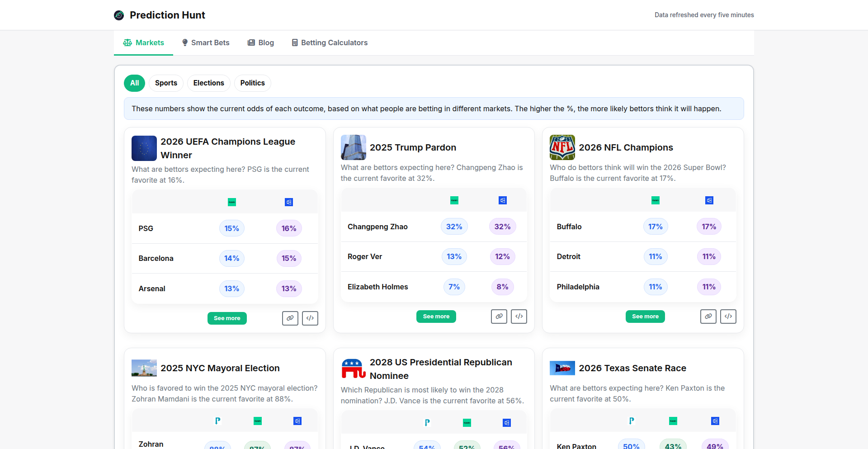Viewport: 868px width, 449px height.
Task: Open embed code for 2026 NFL Champions card
Action: [728, 317]
